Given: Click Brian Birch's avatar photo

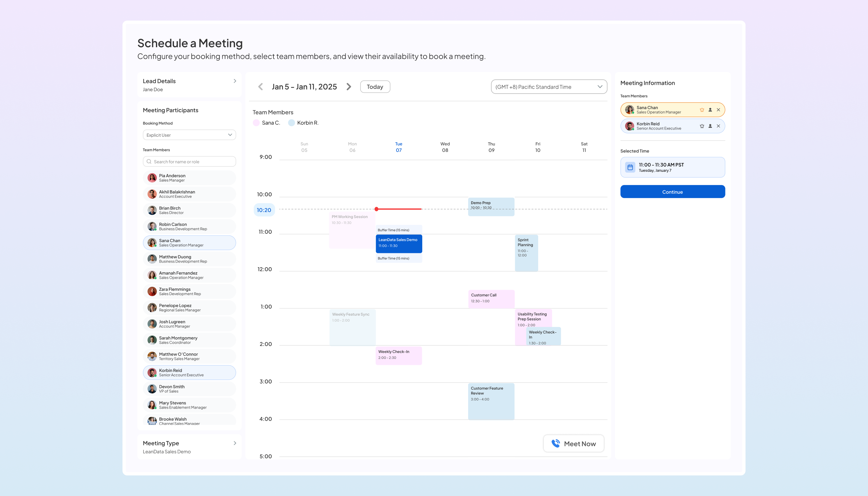Looking at the screenshot, I should point(152,210).
